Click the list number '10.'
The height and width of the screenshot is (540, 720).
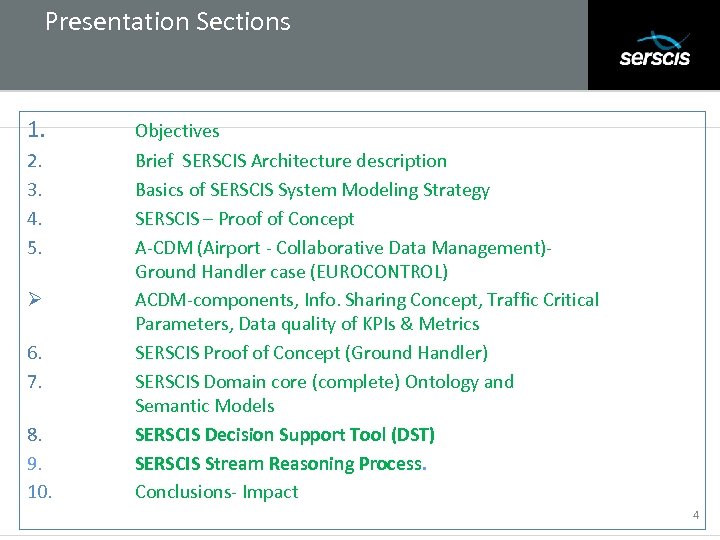(40, 492)
